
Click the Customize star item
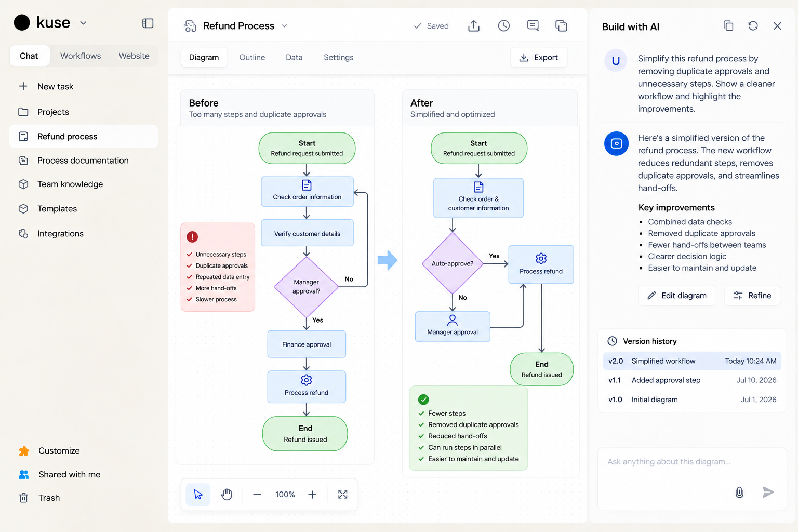pyautogui.click(x=49, y=450)
